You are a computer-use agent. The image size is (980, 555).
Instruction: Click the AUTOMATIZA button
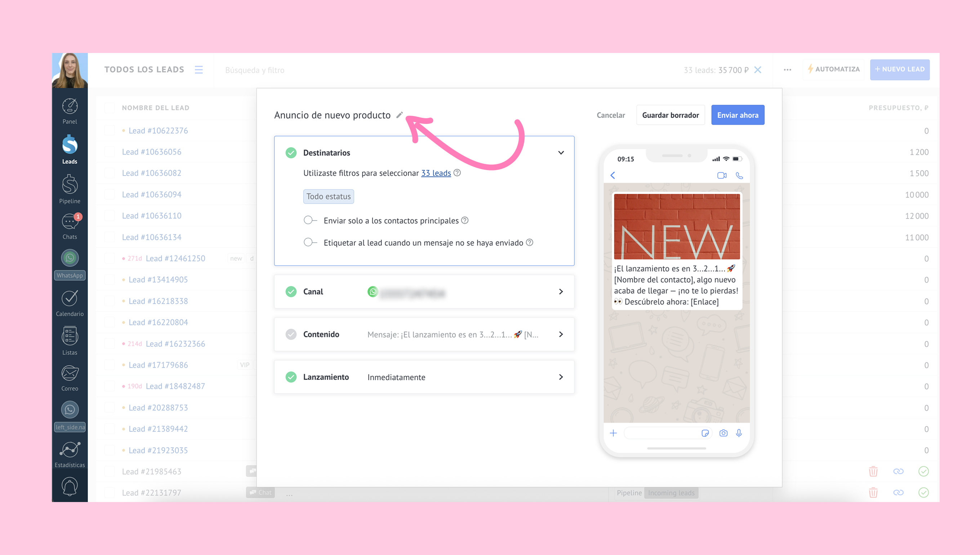tap(834, 69)
